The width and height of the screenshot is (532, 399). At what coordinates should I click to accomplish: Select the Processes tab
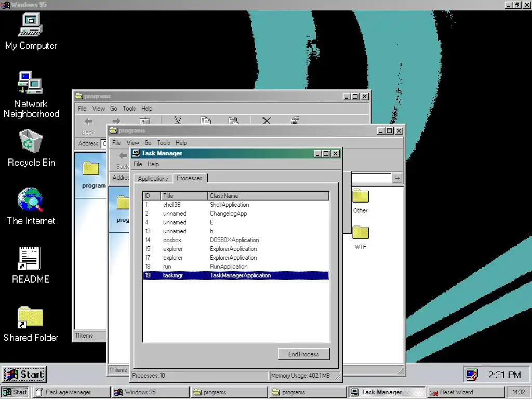click(x=189, y=178)
